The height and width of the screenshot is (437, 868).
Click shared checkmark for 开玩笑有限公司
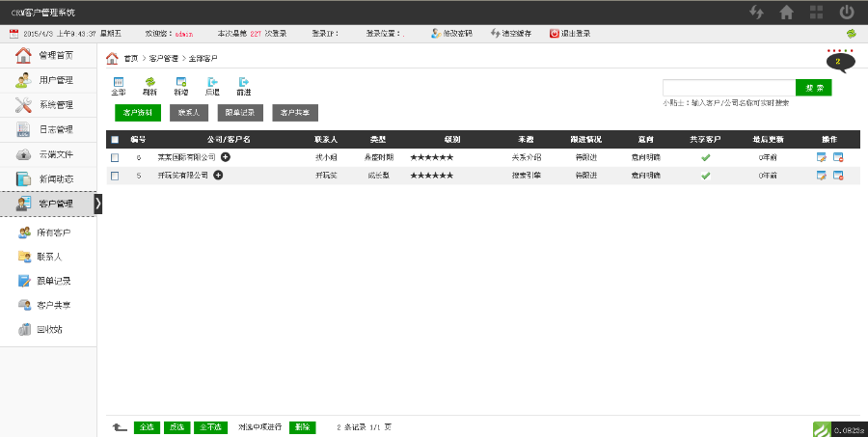705,176
